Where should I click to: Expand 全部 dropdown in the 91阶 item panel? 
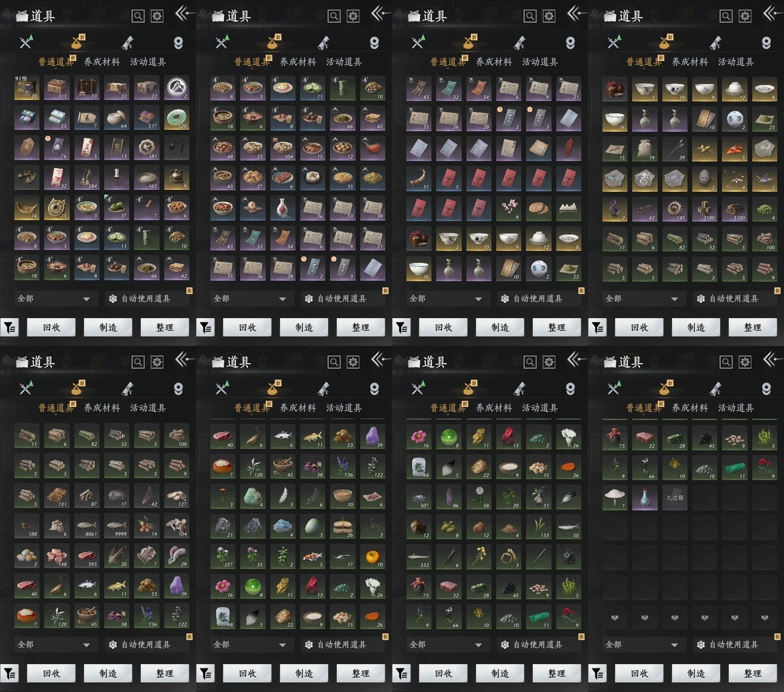54,299
